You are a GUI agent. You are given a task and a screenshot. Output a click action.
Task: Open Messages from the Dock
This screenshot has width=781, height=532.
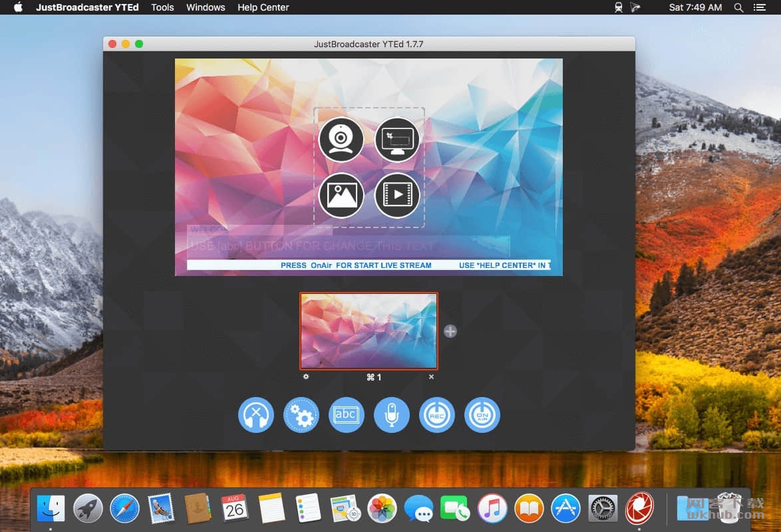point(418,509)
